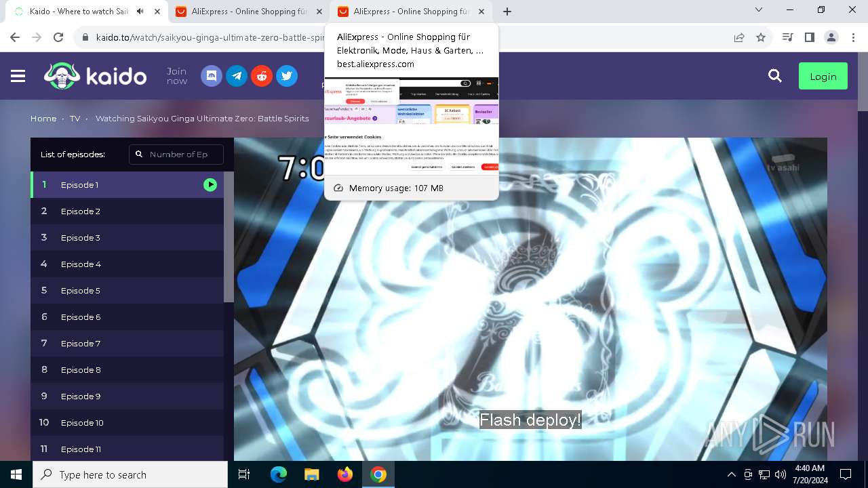Bookmark this page with the star
This screenshot has width=868, height=488.
point(761,37)
